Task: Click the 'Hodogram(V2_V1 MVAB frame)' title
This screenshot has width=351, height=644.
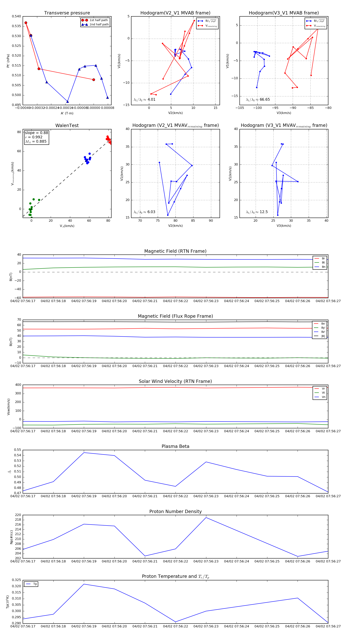Action: tap(175, 13)
